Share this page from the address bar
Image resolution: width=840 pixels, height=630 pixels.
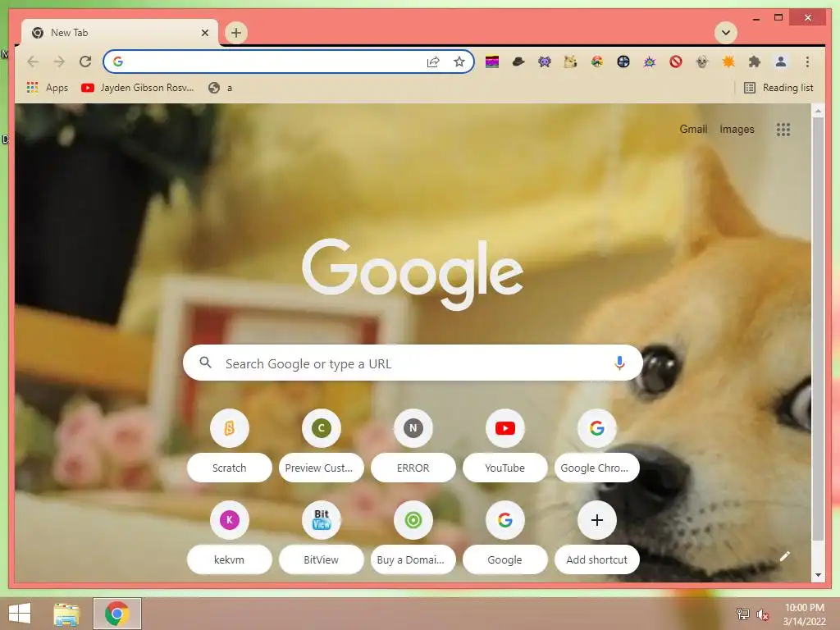pyautogui.click(x=433, y=62)
